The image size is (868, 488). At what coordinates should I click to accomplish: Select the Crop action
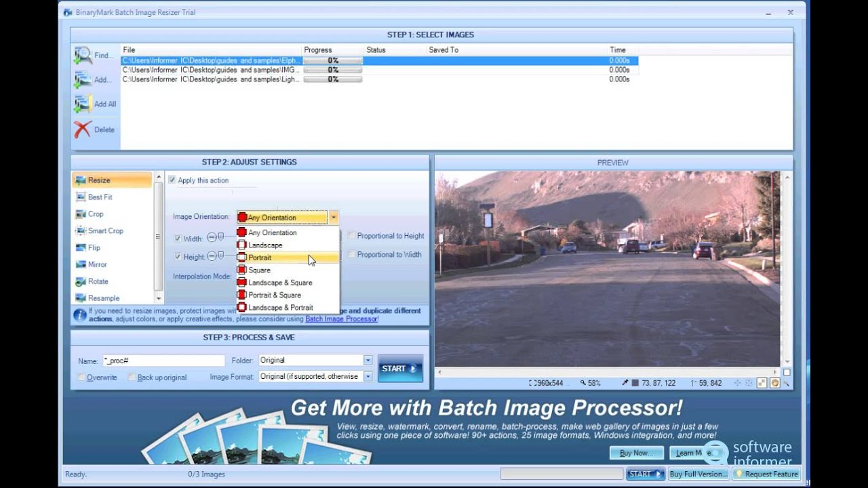pyautogui.click(x=112, y=214)
